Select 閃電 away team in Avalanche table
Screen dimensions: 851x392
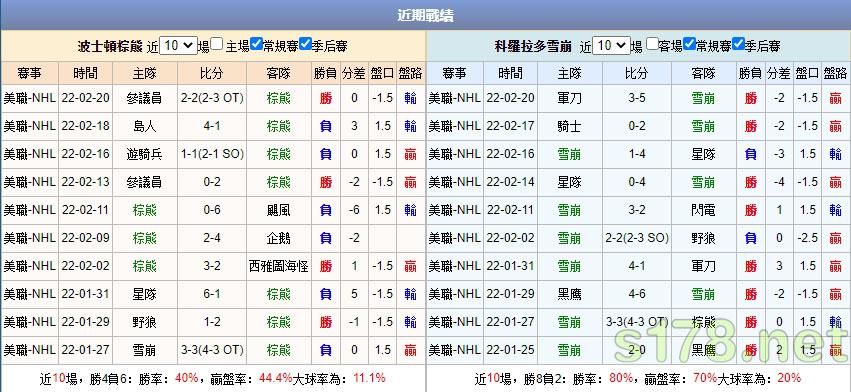tap(704, 210)
